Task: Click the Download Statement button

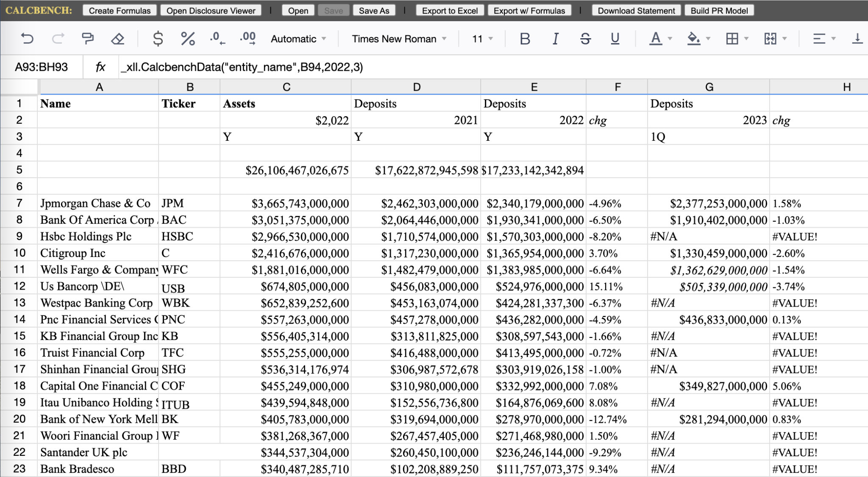Action: [x=636, y=11]
